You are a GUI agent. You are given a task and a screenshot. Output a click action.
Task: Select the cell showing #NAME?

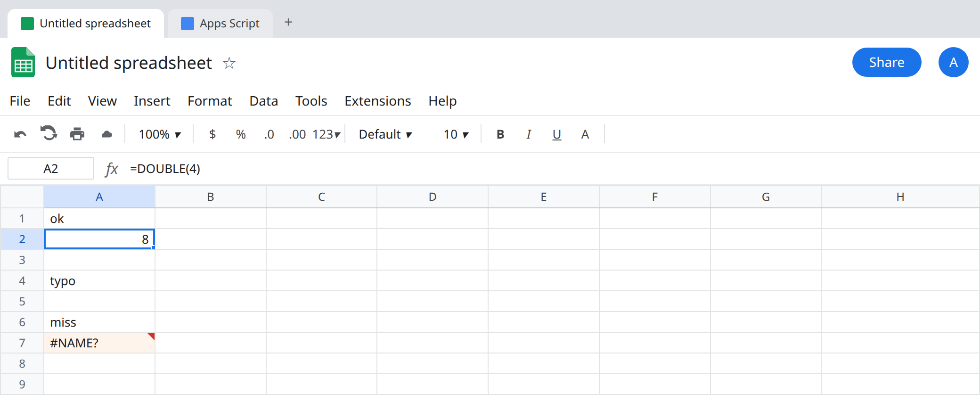(x=99, y=343)
